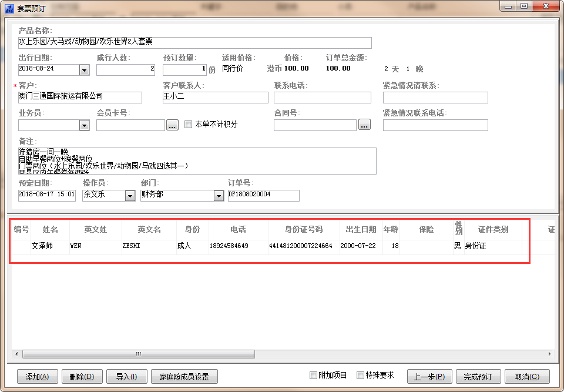The image size is (564, 392).
Task: Focus the 产品名称 input field
Action: click(194, 42)
